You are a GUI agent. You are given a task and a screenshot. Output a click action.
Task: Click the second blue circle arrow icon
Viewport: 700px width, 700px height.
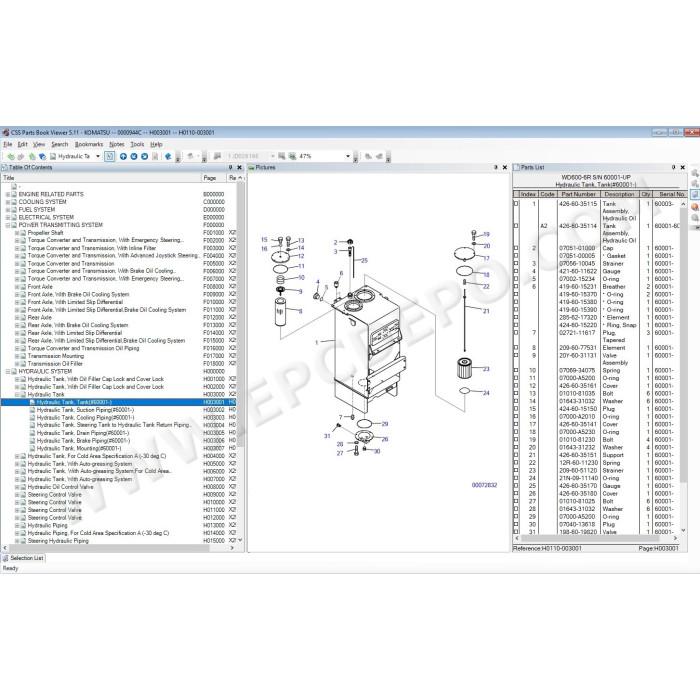tap(133, 156)
